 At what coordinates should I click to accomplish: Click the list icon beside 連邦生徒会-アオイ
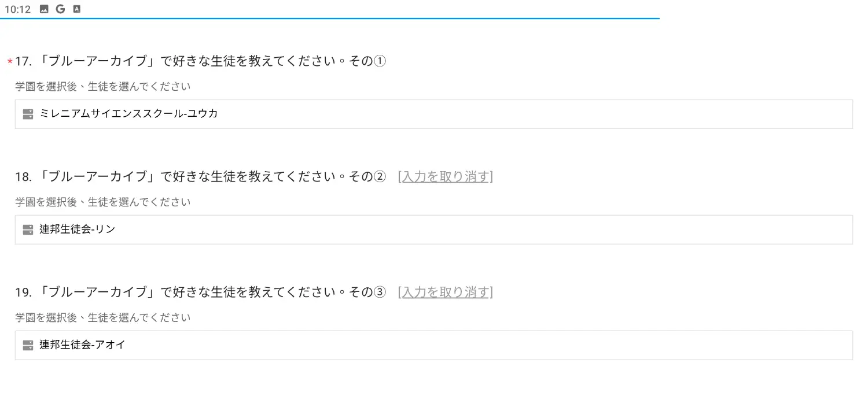pos(28,345)
